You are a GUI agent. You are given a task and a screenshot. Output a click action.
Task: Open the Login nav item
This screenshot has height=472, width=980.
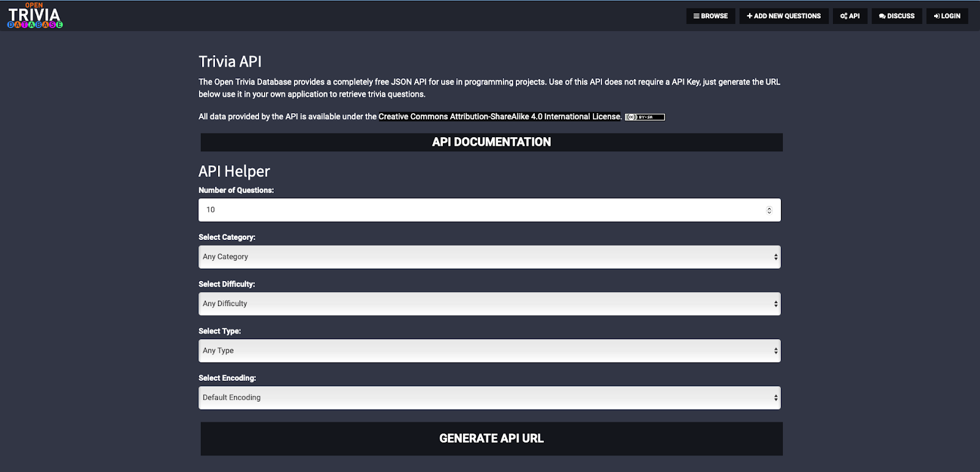947,16
